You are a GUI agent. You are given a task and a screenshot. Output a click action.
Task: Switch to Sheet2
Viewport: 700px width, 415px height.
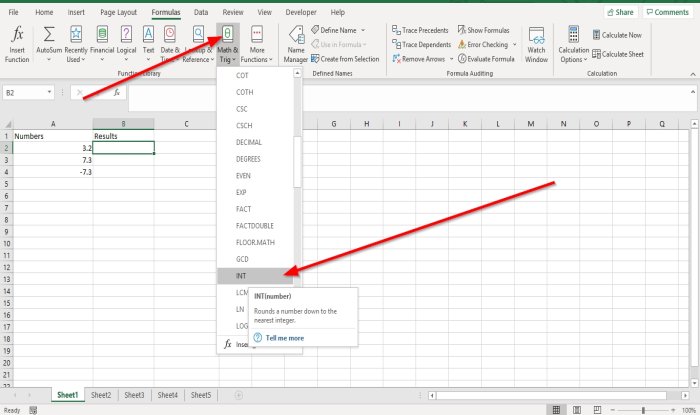click(101, 395)
